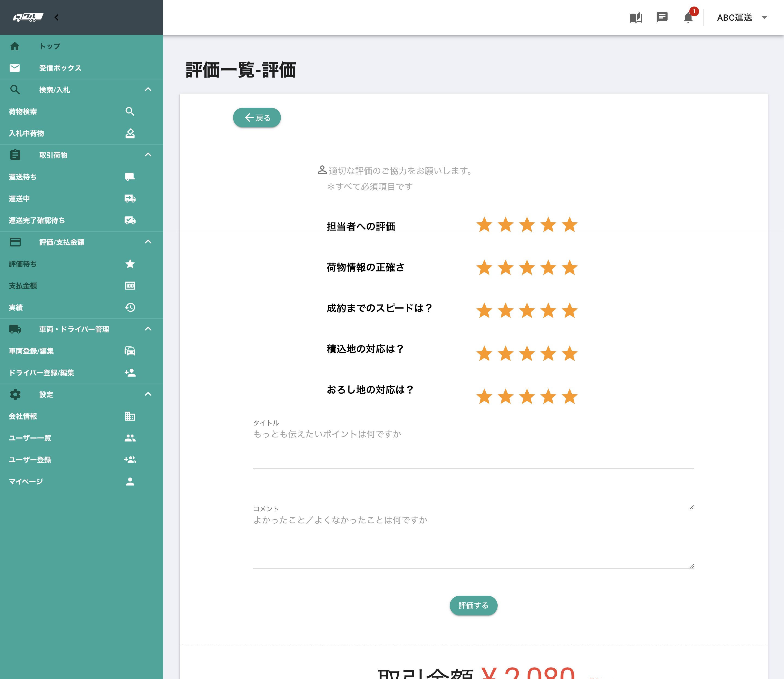784x679 pixels.
Task: Set おろし地の対応 rating to four stars
Action: (x=548, y=397)
